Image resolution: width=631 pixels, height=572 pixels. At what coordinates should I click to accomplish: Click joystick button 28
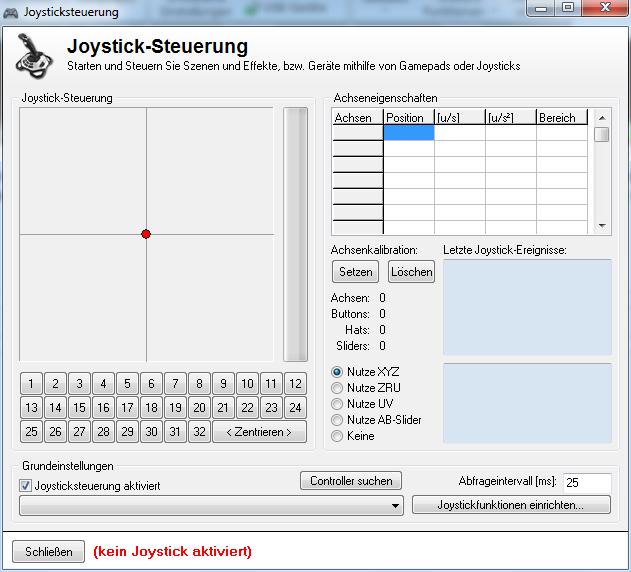coord(103,432)
